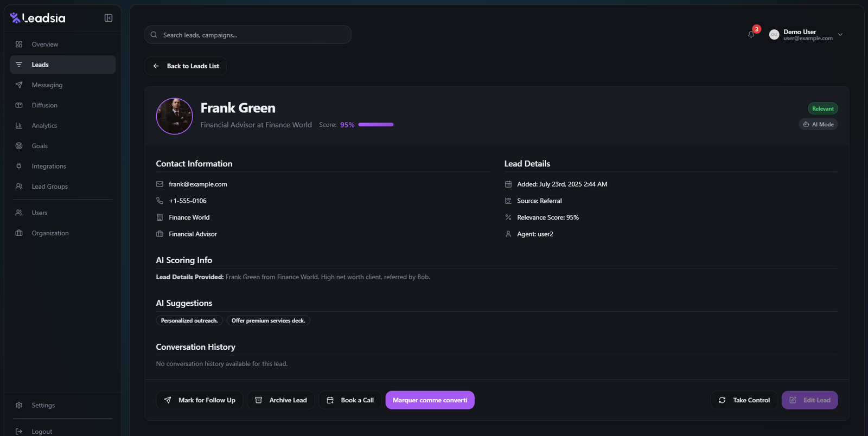Click the Take Control button
Screen dimensions: 868x436
pos(744,400)
